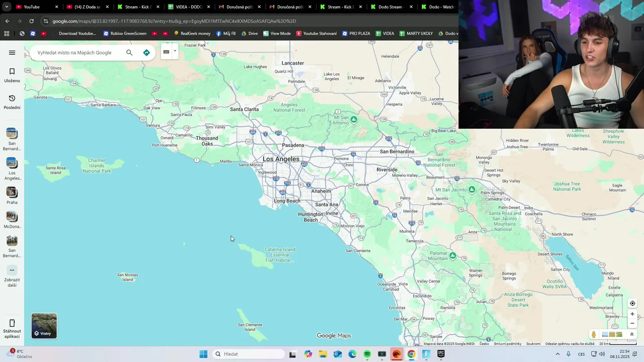Click the site info icon in address bar
This screenshot has height=362, width=644.
point(46,21)
